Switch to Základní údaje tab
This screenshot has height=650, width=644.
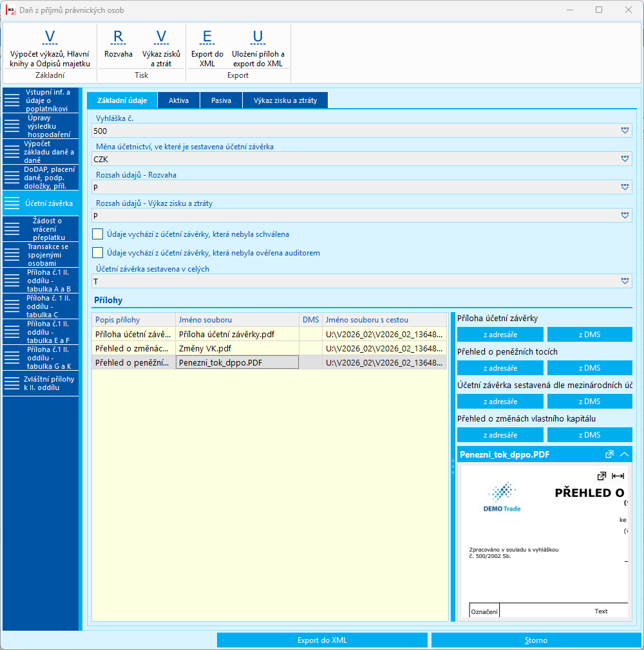pyautogui.click(x=122, y=100)
